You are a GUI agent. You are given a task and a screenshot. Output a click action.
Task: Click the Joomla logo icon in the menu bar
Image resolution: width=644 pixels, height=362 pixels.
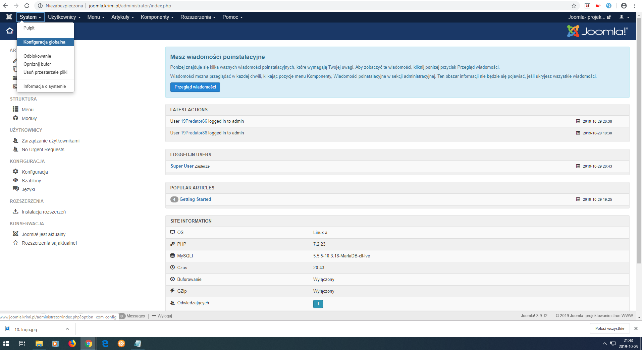point(9,17)
